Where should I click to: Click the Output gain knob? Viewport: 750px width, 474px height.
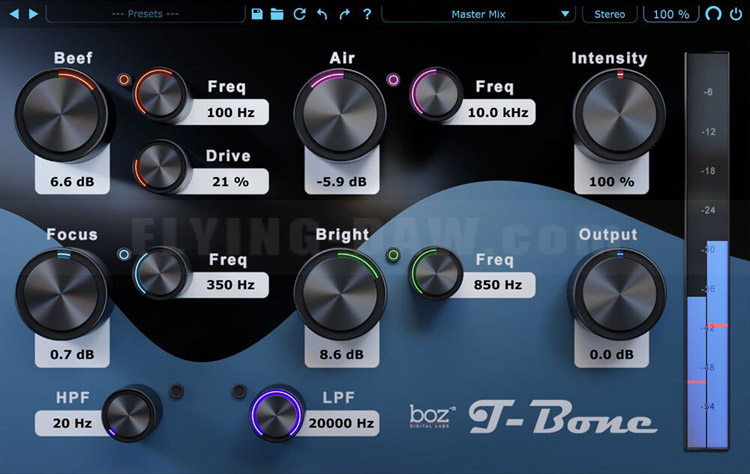pos(619,294)
